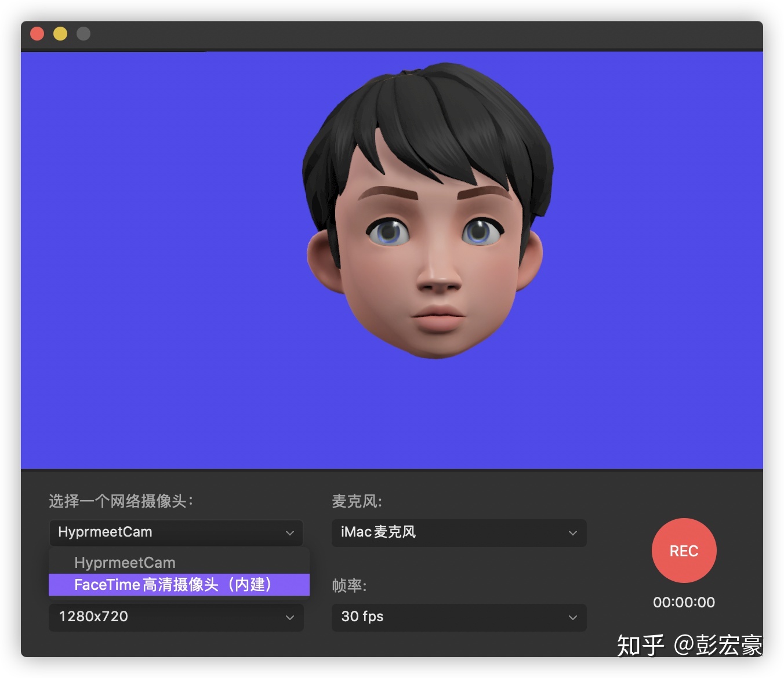This screenshot has width=784, height=678.
Task: Click the 00:00:00 recording timer
Action: (x=684, y=602)
